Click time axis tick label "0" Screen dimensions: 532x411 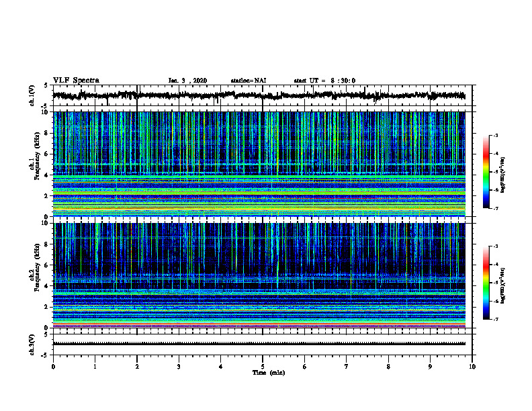[x=53, y=367]
